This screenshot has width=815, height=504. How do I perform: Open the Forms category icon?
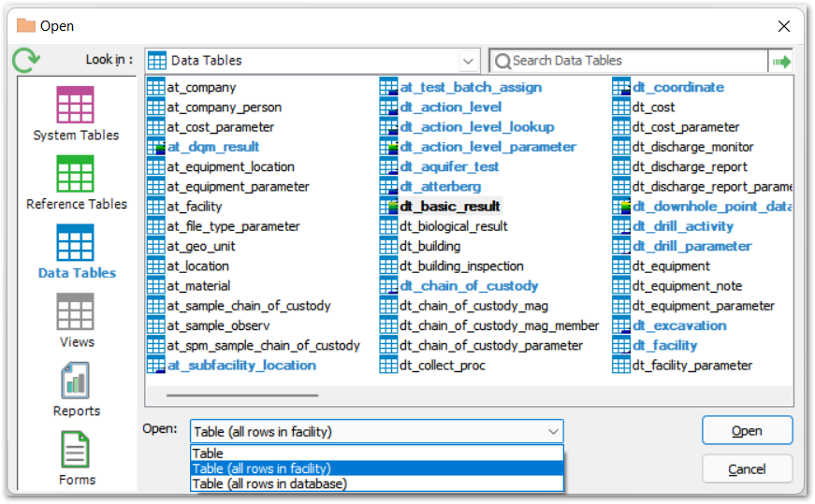[x=76, y=450]
